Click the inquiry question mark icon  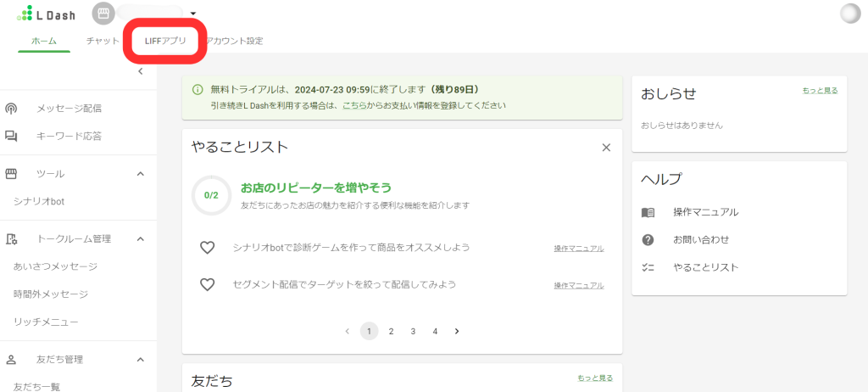click(x=648, y=240)
